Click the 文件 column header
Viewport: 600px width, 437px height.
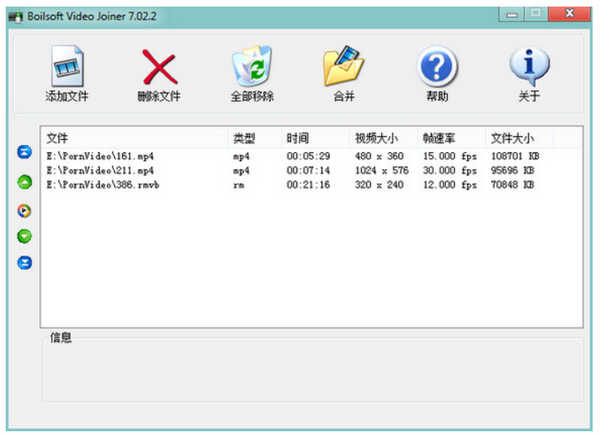[x=135, y=138]
